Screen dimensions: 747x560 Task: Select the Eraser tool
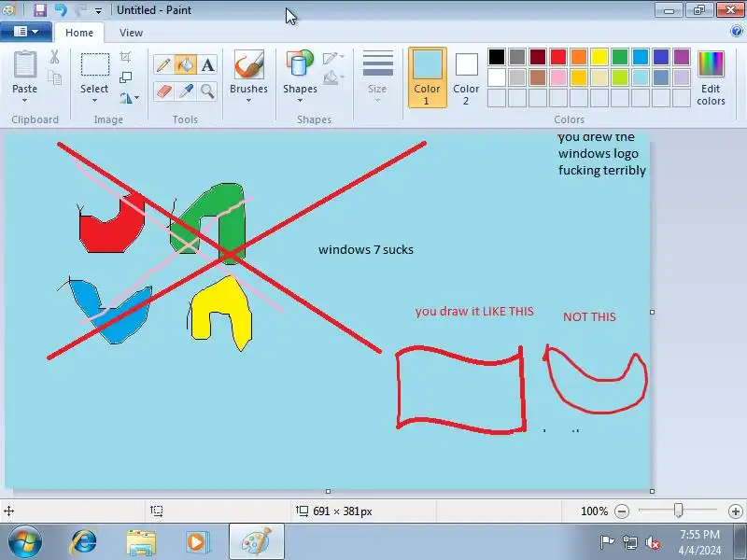pyautogui.click(x=163, y=91)
